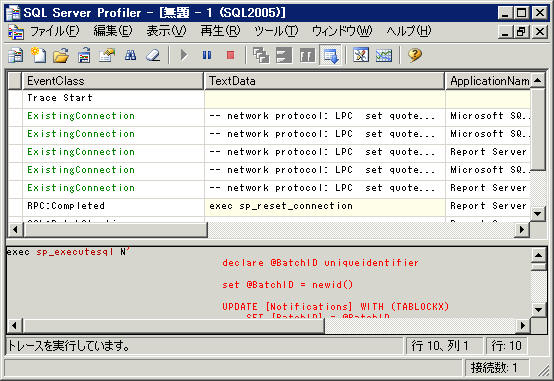Stop the trace with red square
The image size is (554, 381).
tap(230, 55)
